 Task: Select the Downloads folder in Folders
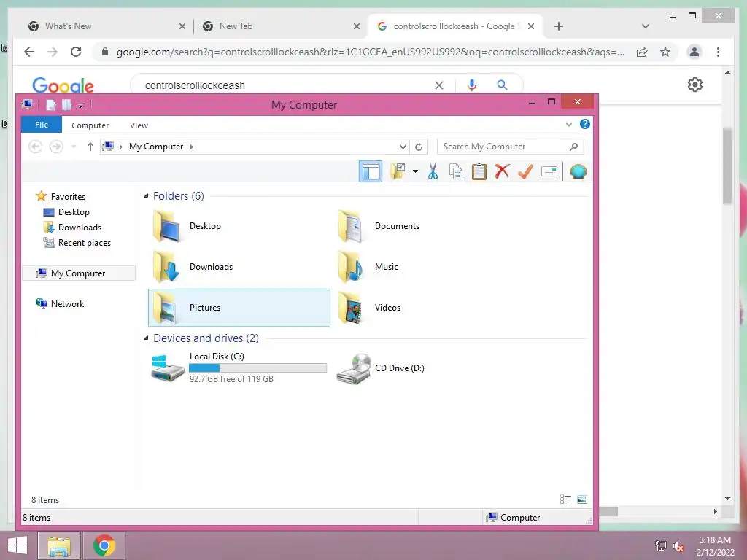click(x=239, y=267)
